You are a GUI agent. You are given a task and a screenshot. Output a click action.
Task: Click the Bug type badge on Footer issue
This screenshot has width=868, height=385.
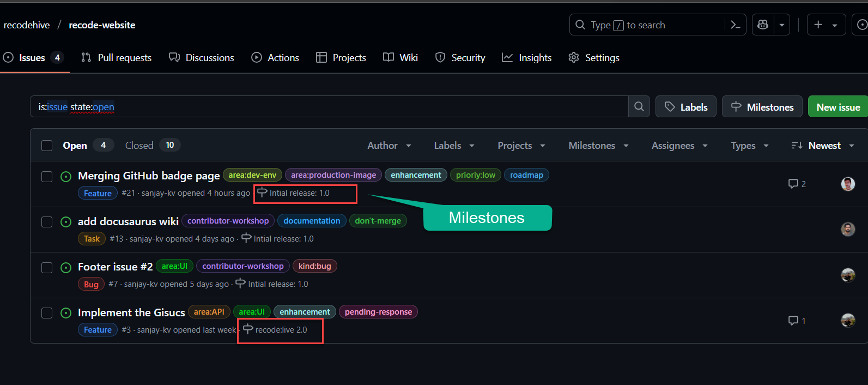91,284
